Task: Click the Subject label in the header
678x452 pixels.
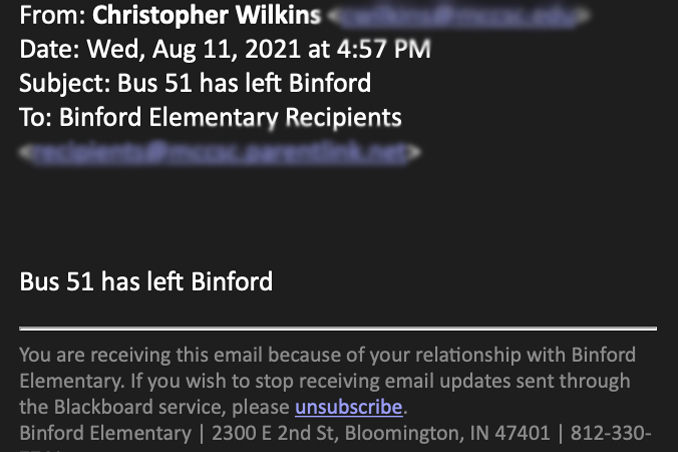Action: [x=65, y=83]
